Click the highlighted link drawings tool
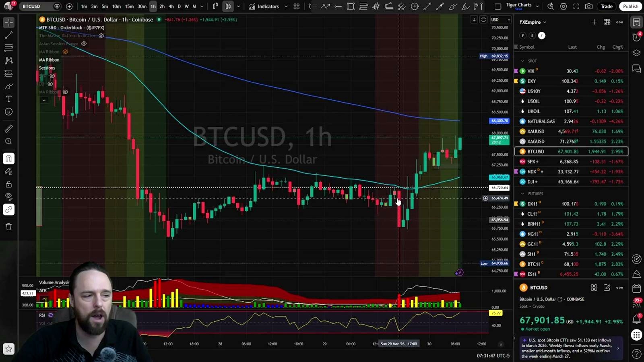Screen dimensions: 644x362 [9, 210]
